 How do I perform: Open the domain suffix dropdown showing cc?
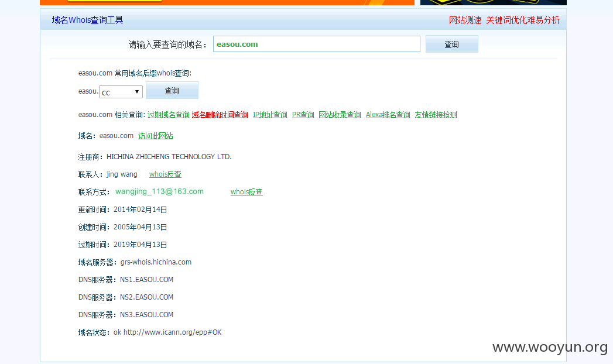(x=121, y=92)
